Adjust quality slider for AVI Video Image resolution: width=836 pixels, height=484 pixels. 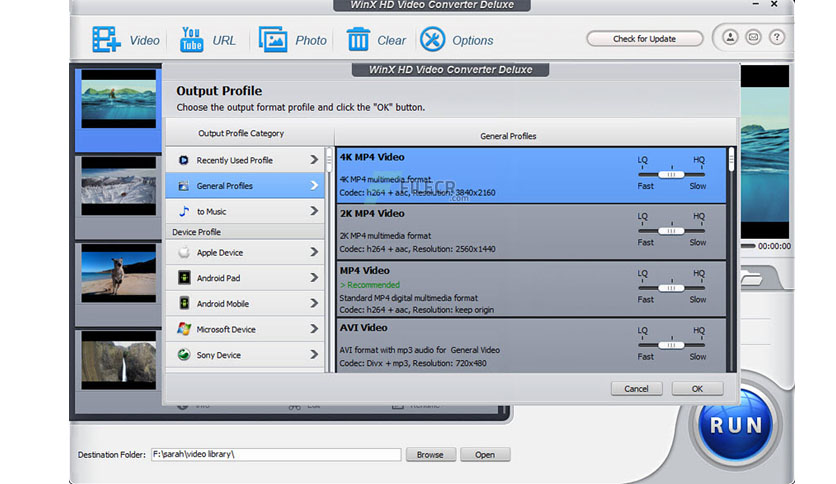pos(671,345)
